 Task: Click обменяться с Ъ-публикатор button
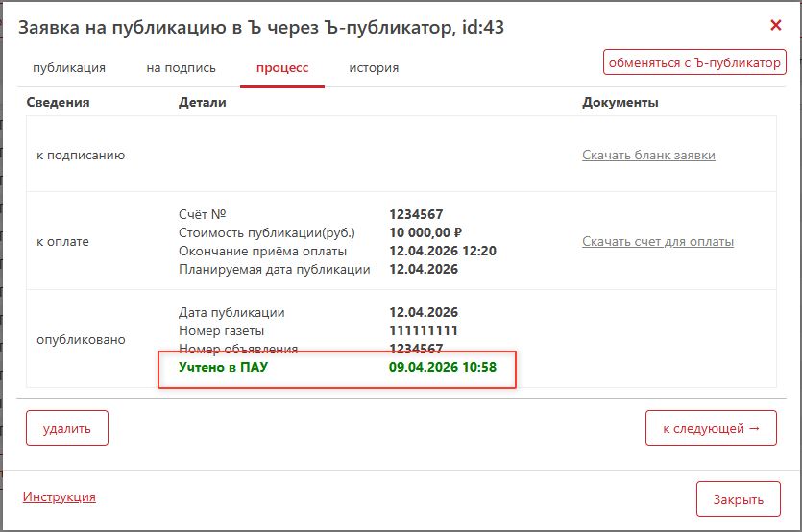pyautogui.click(x=694, y=62)
